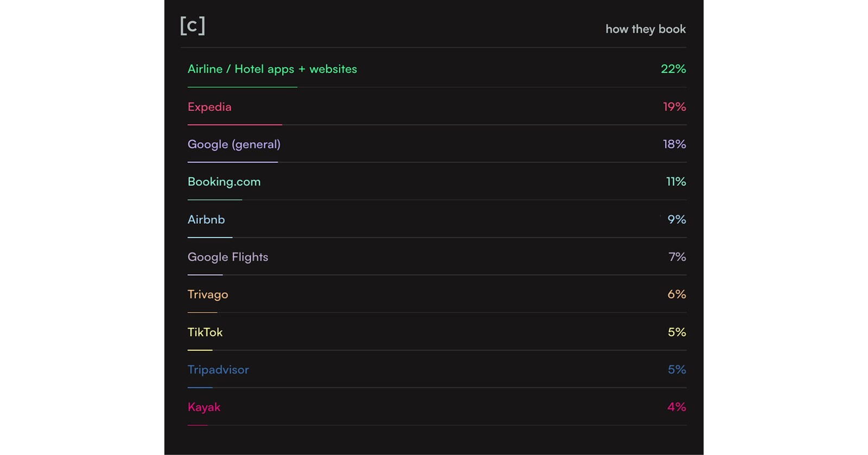This screenshot has height=455, width=868.
Task: Click the Kayak row label
Action: [x=204, y=407]
